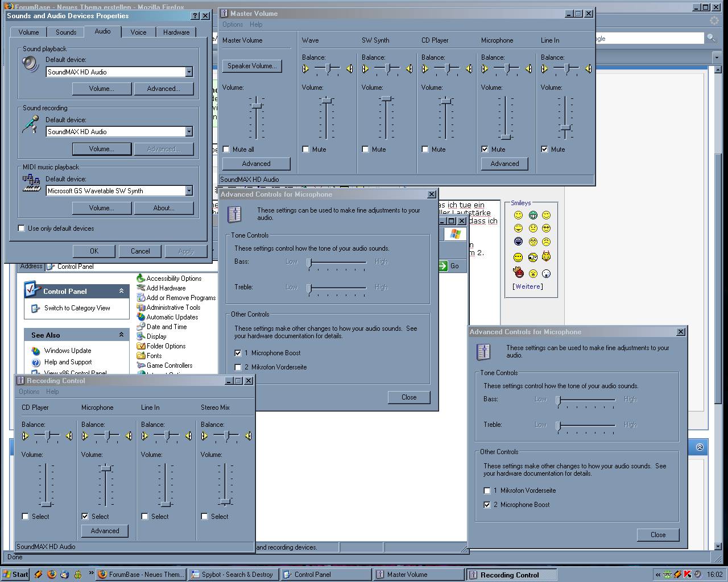This screenshot has height=582, width=728.
Task: Click the red K tray icon
Action: 688,575
